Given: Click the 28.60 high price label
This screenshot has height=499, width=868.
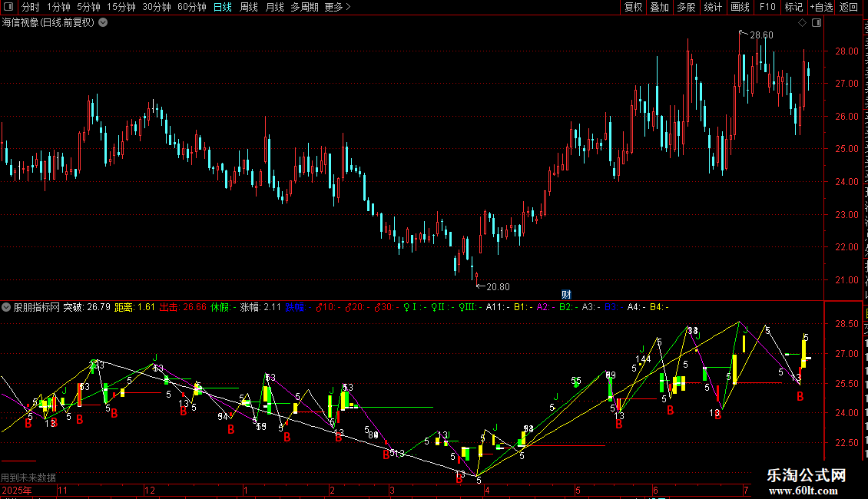Looking at the screenshot, I should click(x=761, y=35).
